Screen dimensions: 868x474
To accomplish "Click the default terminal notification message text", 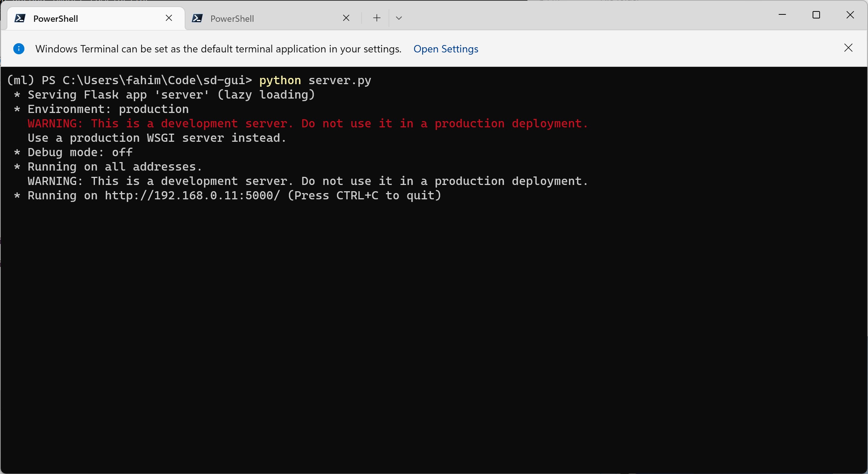I will [x=218, y=49].
